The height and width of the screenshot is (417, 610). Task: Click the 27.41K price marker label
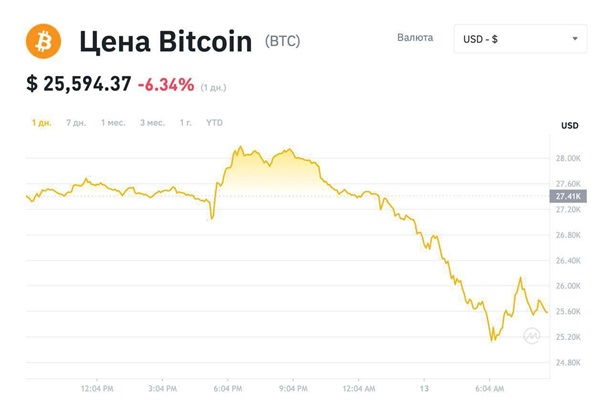(568, 196)
